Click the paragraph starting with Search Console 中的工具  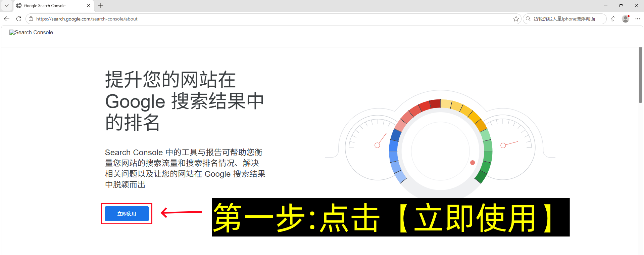(185, 168)
